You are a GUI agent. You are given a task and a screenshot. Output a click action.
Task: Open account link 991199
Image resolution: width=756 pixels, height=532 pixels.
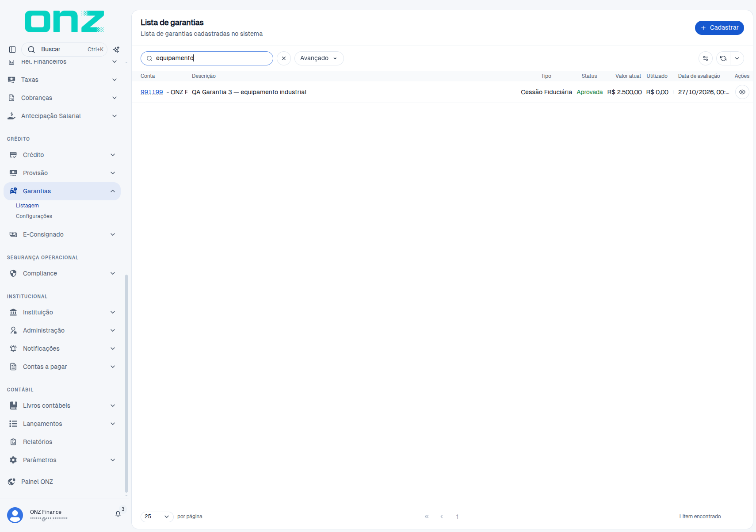(x=152, y=92)
